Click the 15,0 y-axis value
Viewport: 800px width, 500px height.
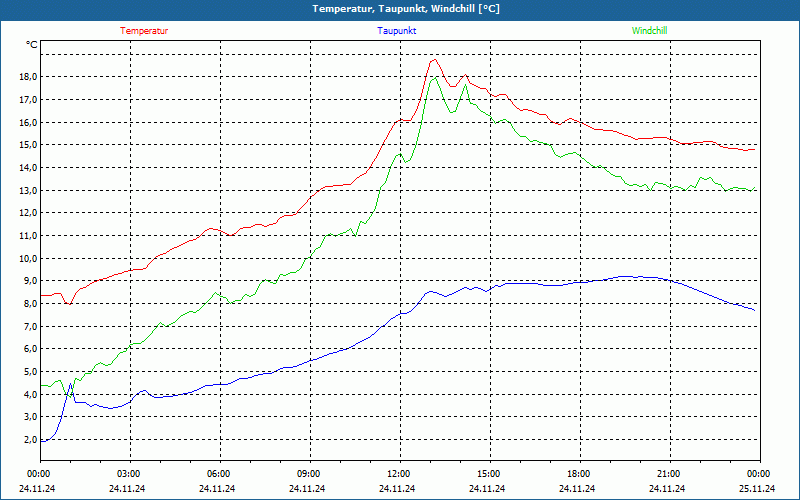click(29, 145)
